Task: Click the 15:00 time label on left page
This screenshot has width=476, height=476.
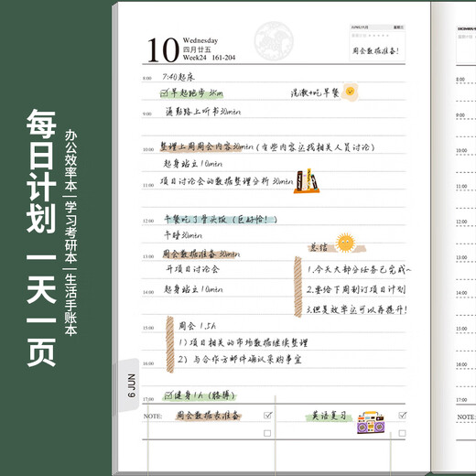Action: [148, 328]
